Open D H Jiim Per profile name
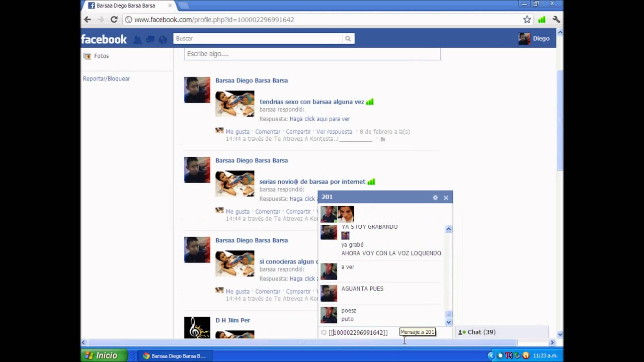 (x=233, y=320)
